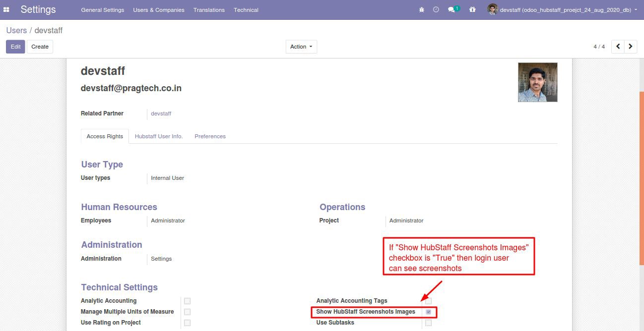Click the Technical Settings heading

119,287
